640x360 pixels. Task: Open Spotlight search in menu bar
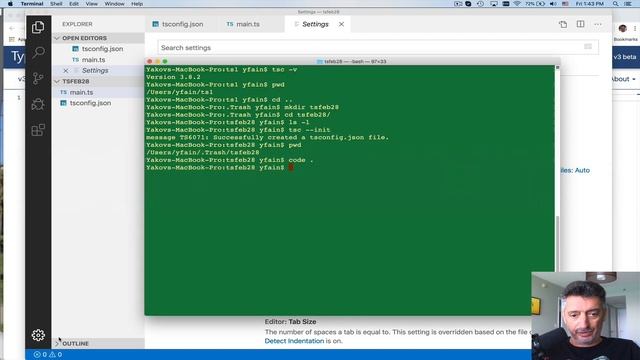[x=615, y=4]
